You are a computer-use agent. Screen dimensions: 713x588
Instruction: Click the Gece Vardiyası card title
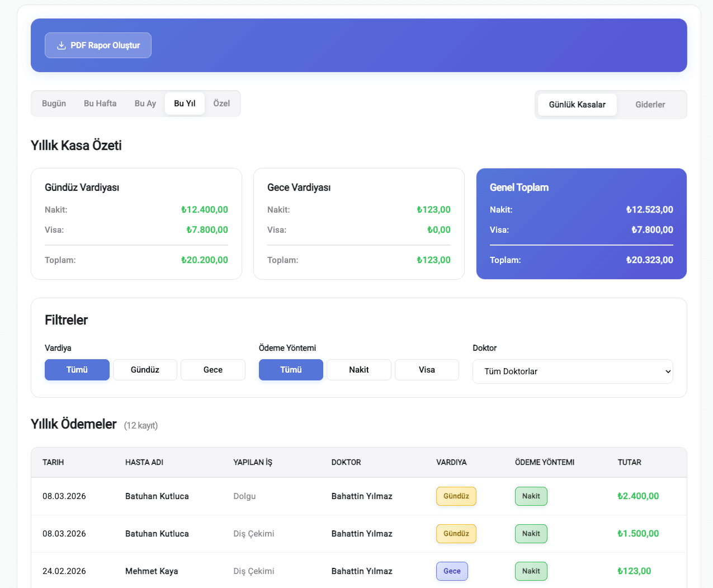tap(299, 187)
